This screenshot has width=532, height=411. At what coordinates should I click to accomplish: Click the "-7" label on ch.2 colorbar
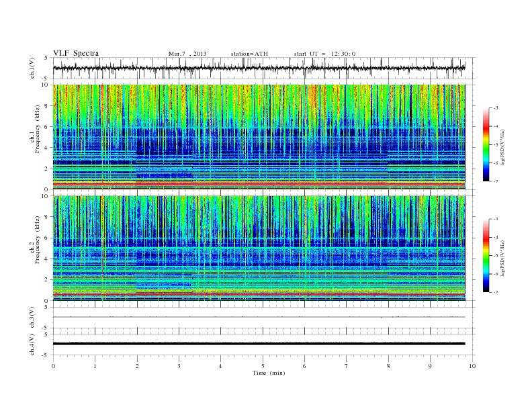pyautogui.click(x=495, y=292)
